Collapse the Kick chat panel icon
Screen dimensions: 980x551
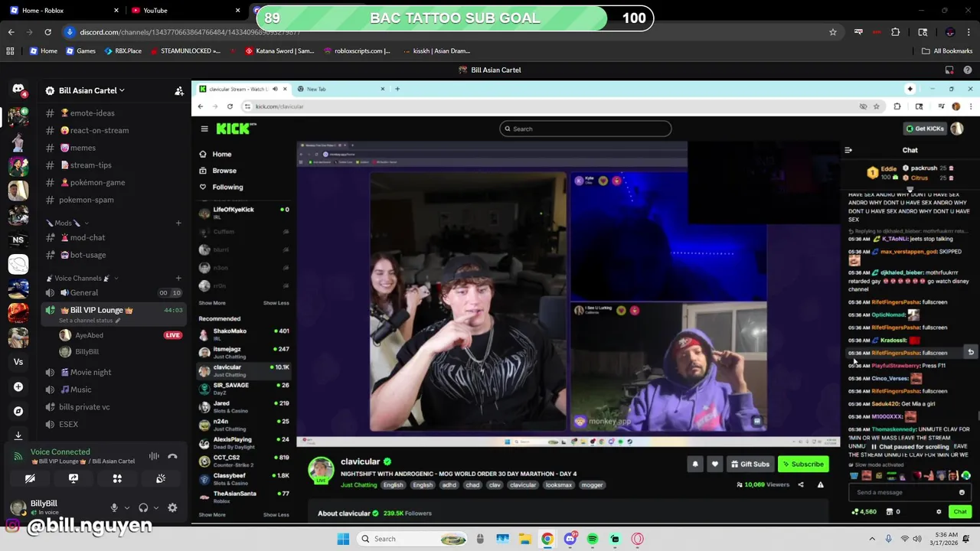[848, 150]
